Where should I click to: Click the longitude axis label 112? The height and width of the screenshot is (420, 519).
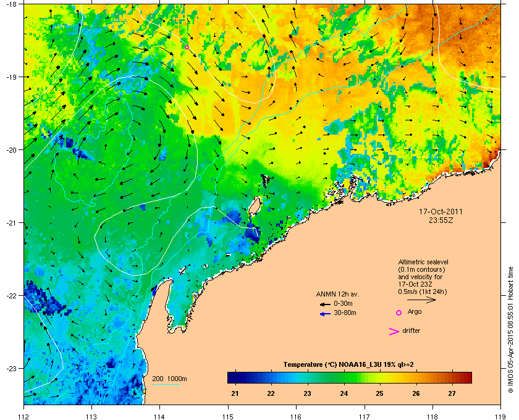(x=24, y=417)
